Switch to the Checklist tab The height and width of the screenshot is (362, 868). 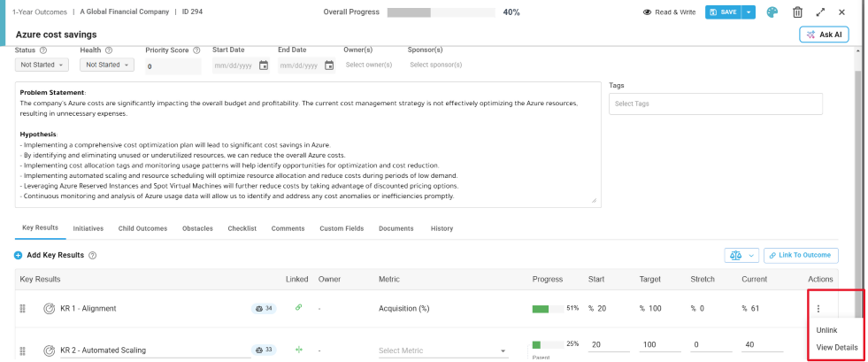coord(242,228)
